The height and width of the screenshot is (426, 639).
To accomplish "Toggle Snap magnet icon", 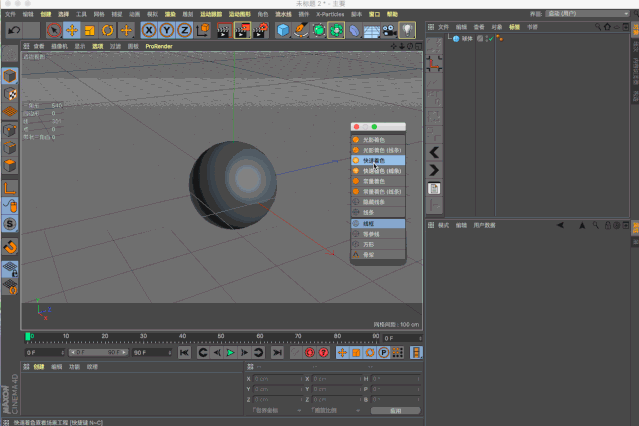I will coord(10,247).
